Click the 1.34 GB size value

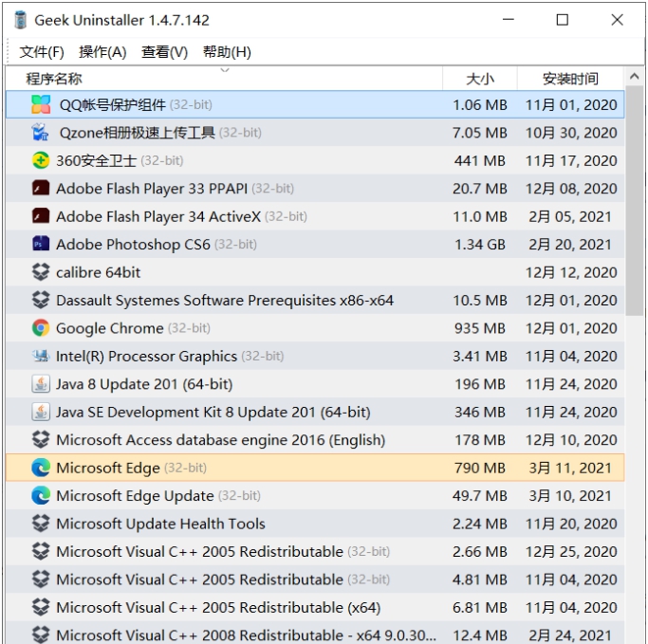(x=480, y=244)
